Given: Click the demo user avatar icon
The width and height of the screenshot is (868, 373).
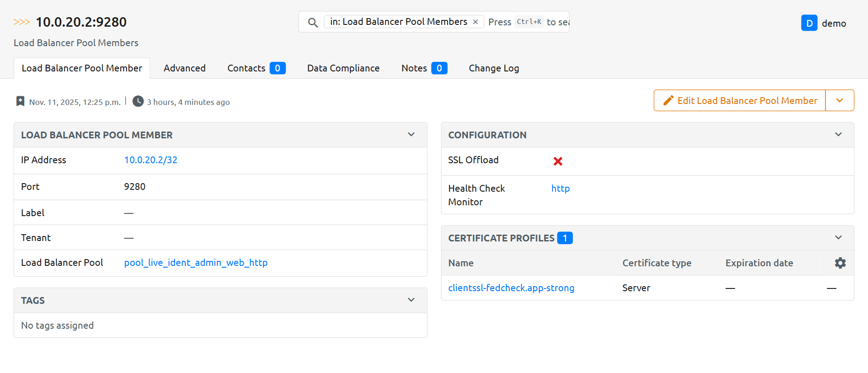Looking at the screenshot, I should pyautogui.click(x=809, y=23).
